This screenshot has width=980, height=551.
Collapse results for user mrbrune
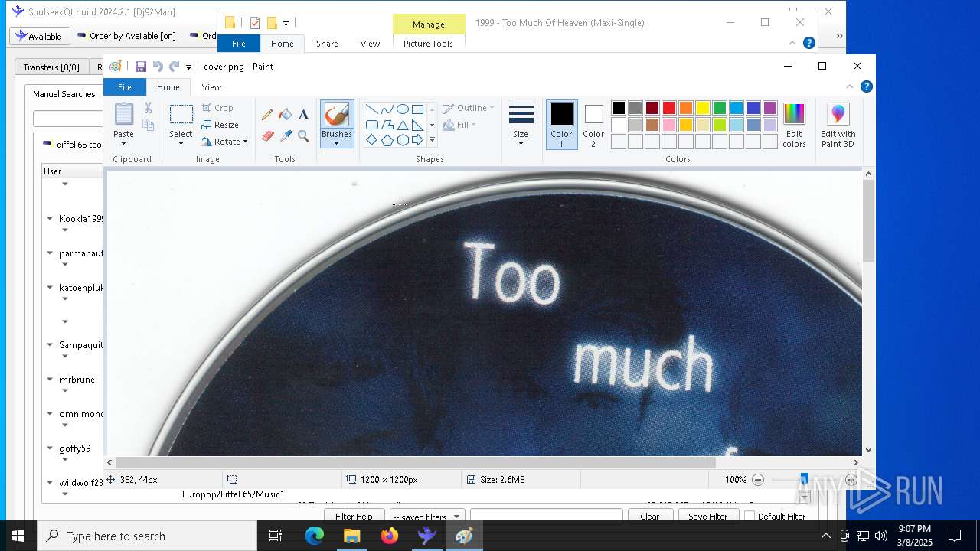[x=50, y=380]
